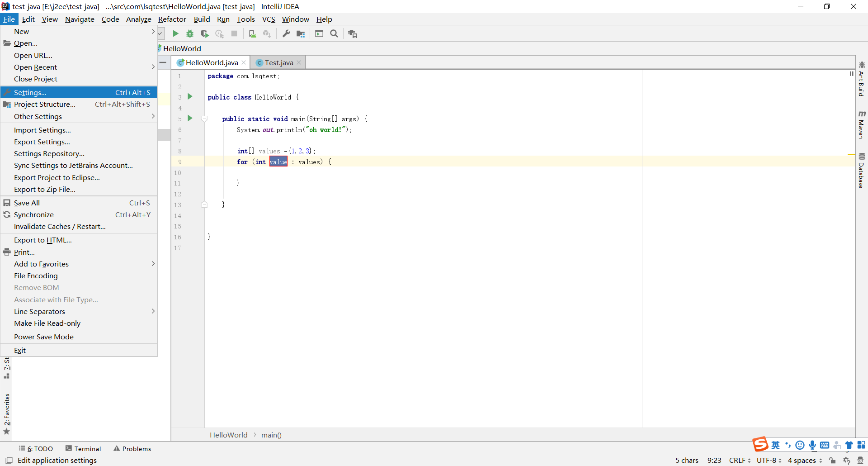Open the Maven side panel
The height and width of the screenshot is (466, 868).
[862, 124]
